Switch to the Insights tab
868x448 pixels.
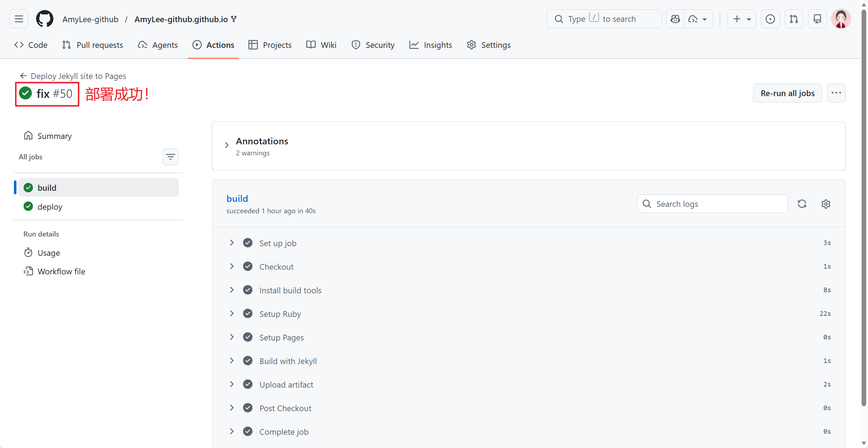430,45
